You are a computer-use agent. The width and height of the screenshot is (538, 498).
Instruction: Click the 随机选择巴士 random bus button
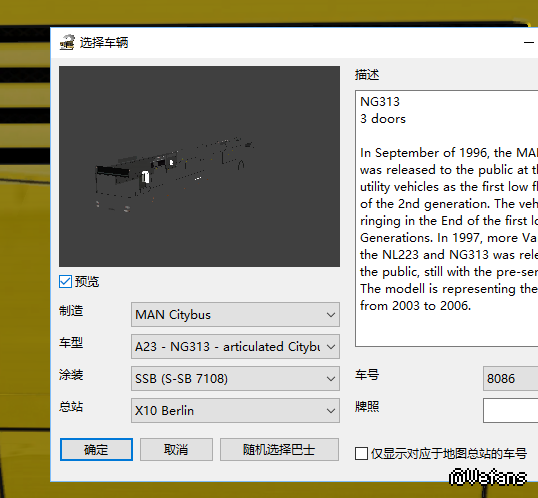(279, 449)
